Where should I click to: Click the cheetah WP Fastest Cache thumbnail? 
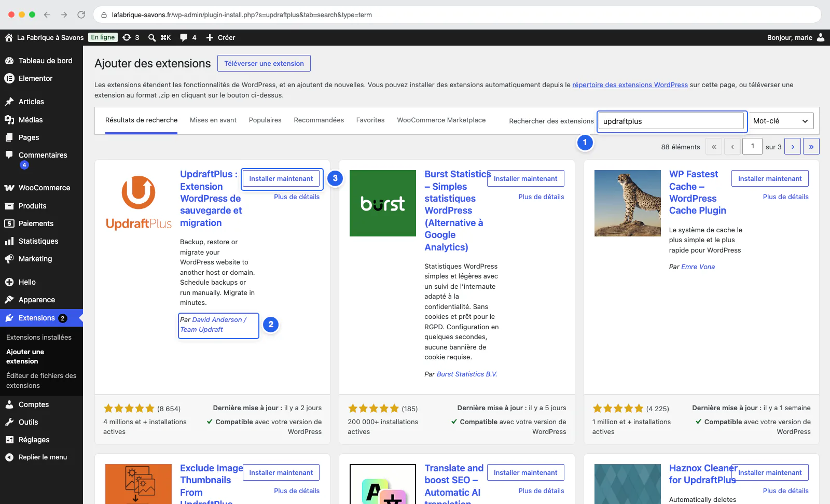tap(628, 203)
